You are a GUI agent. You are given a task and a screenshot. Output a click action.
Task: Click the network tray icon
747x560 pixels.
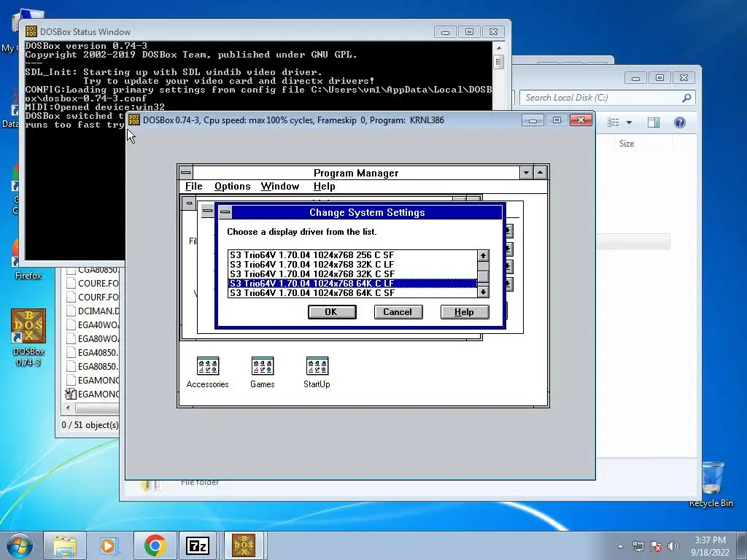point(638,546)
